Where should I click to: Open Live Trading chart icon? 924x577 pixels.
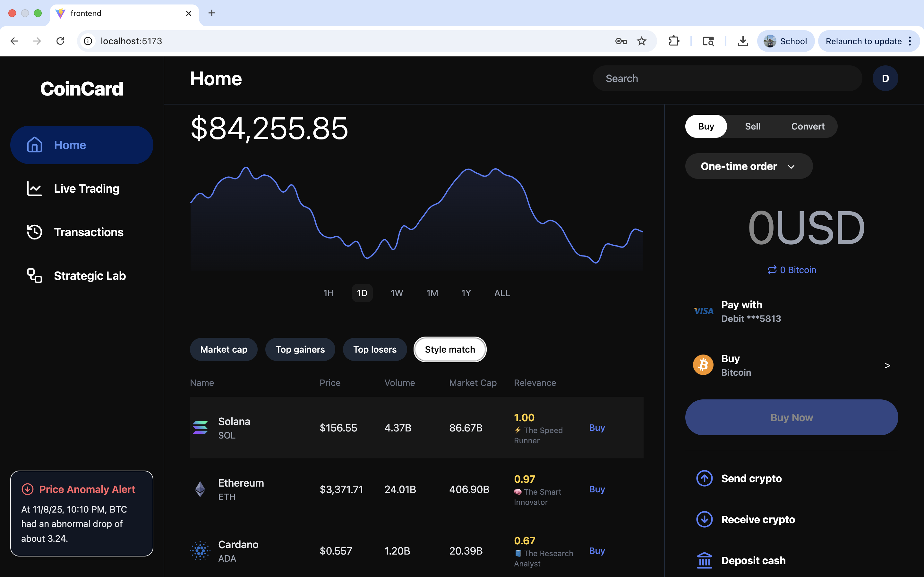click(x=34, y=188)
